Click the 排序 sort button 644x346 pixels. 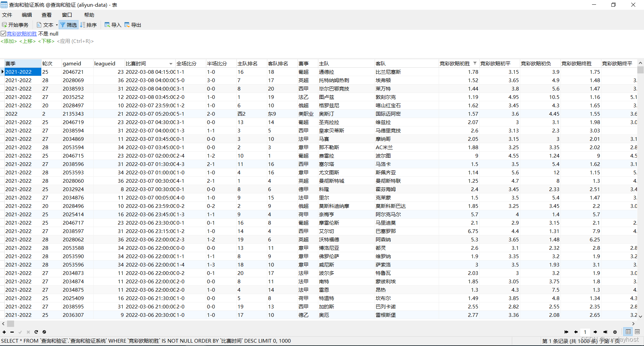[x=89, y=25]
